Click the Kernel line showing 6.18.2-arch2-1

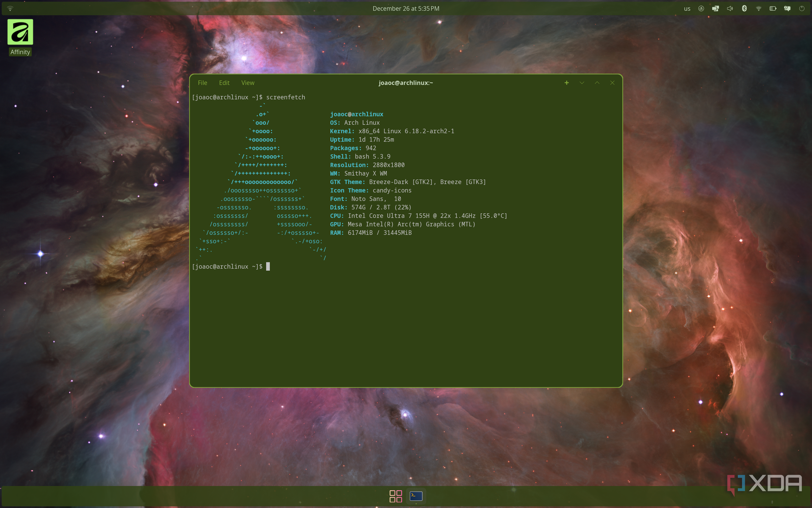coord(392,131)
